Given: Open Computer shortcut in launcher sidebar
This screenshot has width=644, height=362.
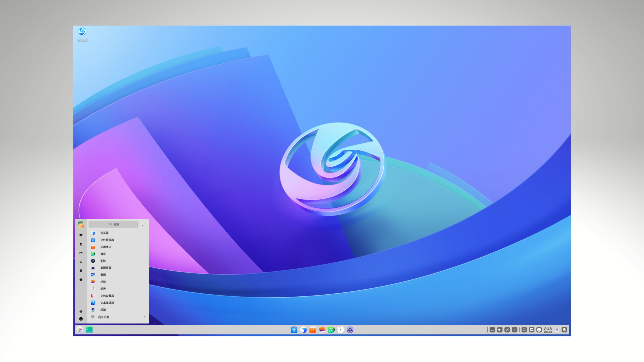Looking at the screenshot, I should pos(81,235).
